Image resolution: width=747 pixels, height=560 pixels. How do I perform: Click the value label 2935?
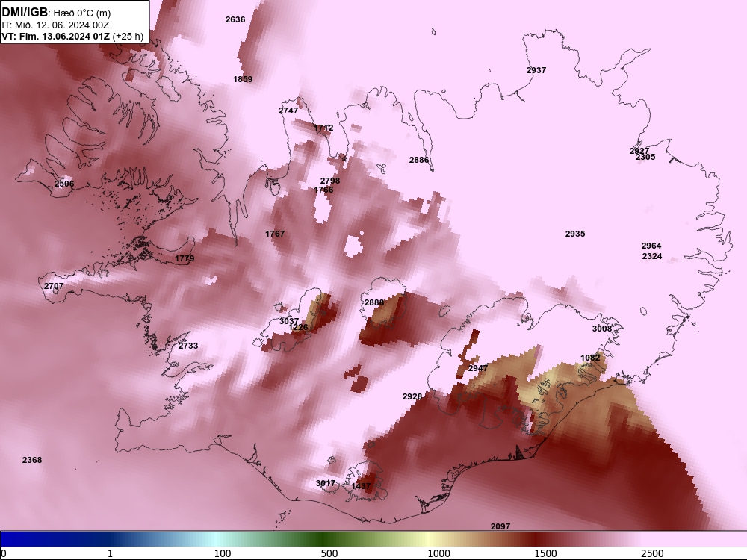click(x=575, y=234)
